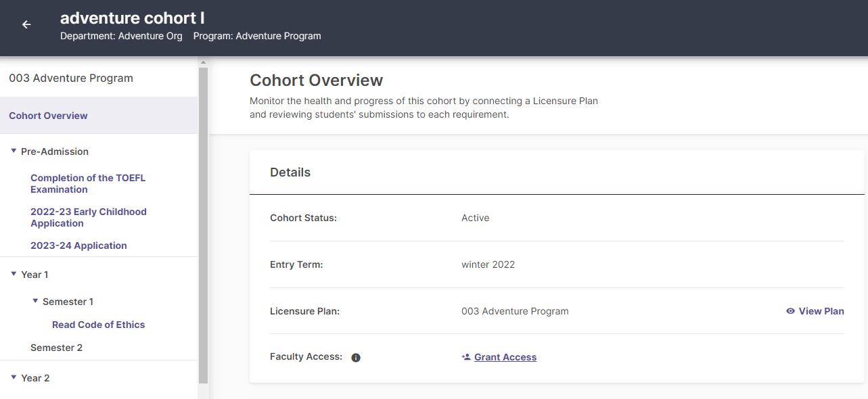Image resolution: width=868 pixels, height=399 pixels.
Task: Click the eye icon beside View Plan
Action: 790,311
